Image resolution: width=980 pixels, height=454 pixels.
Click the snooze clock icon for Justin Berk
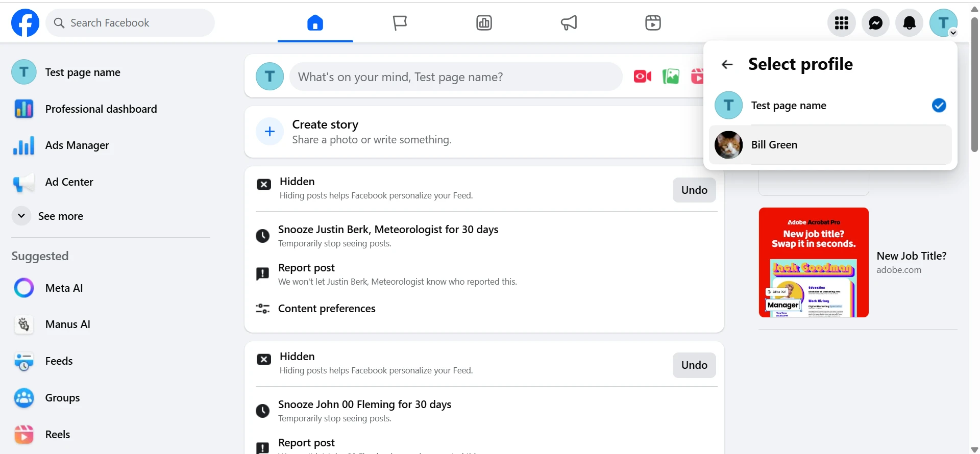pos(262,236)
